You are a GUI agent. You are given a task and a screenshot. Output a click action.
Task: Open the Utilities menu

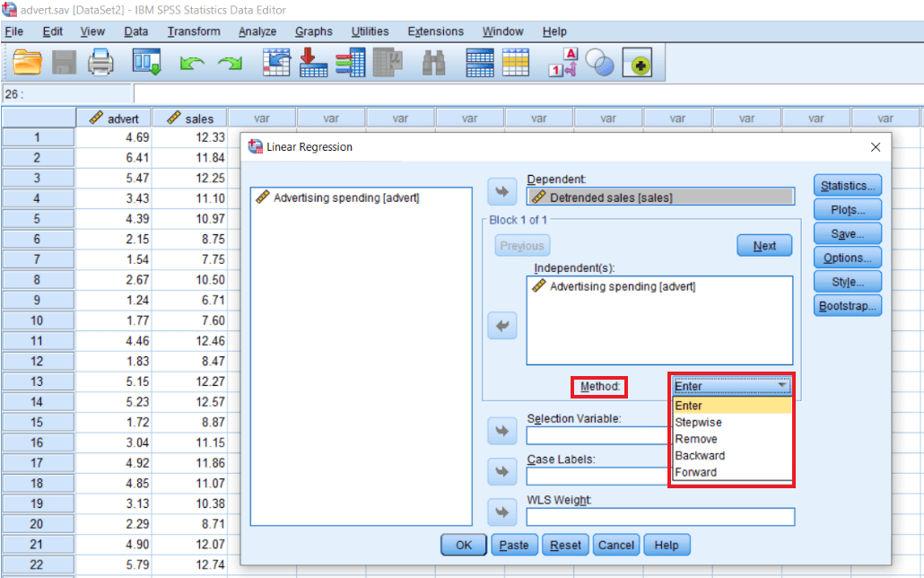(370, 31)
